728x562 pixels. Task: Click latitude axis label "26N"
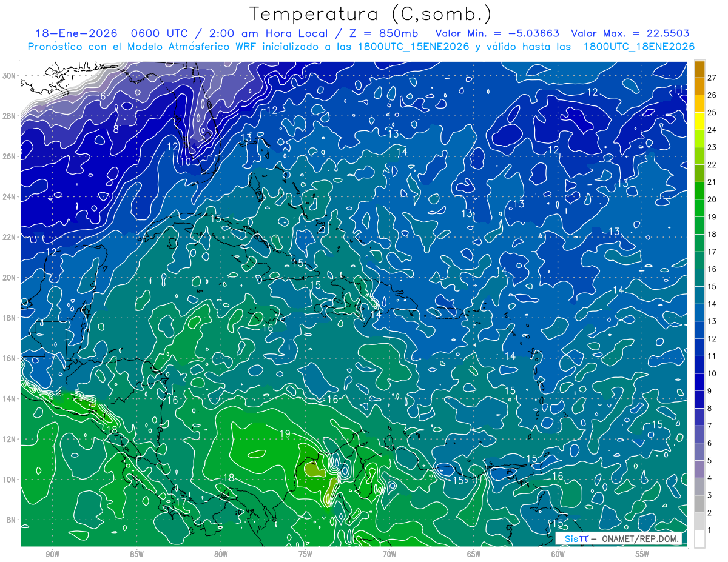pyautogui.click(x=10, y=156)
